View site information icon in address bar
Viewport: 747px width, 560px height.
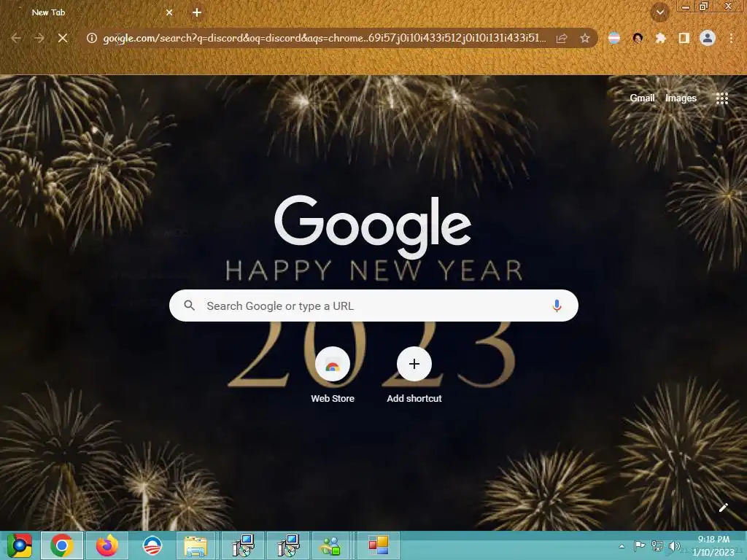tap(92, 38)
